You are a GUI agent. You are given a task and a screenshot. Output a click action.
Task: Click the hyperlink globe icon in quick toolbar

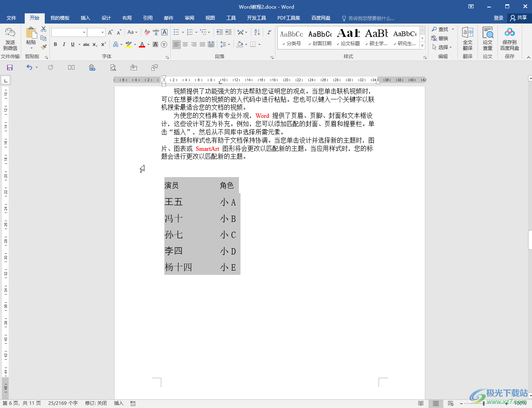[x=92, y=68]
